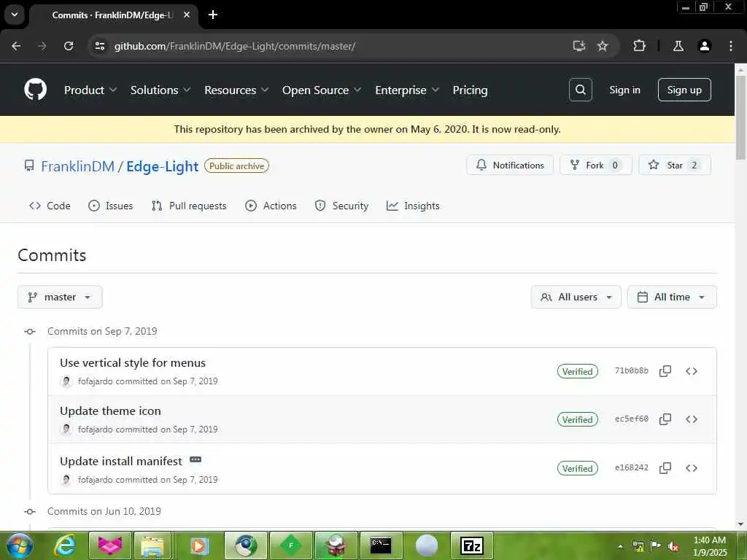Copy full SHA for commit 71b0b8b
The image size is (747, 560).
click(x=665, y=371)
